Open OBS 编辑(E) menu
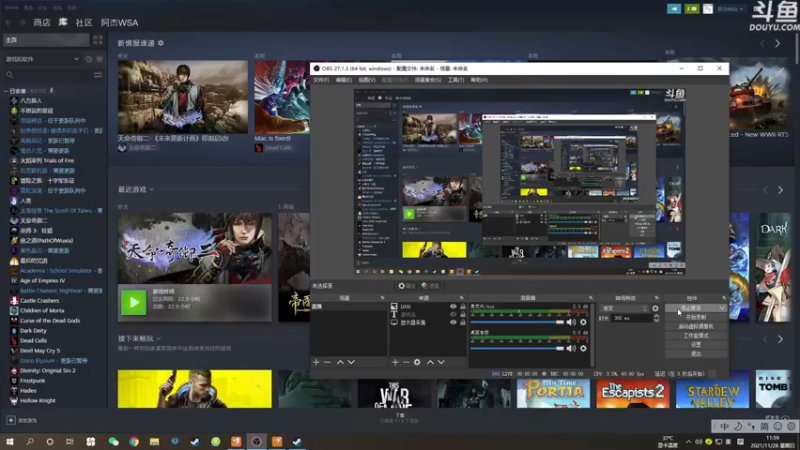This screenshot has width=800, height=450. coord(343,80)
